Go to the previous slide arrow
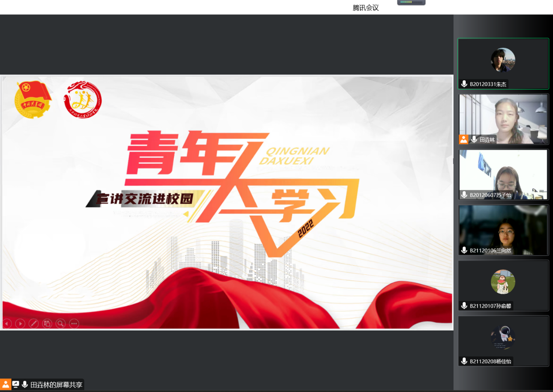Image resolution: width=553 pixels, height=392 pixels. (x=7, y=323)
